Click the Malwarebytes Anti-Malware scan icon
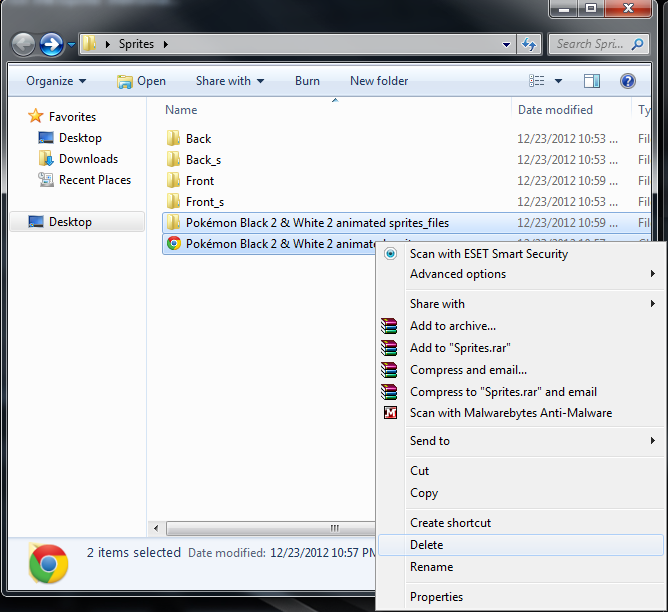Image resolution: width=668 pixels, height=612 pixels. point(390,413)
